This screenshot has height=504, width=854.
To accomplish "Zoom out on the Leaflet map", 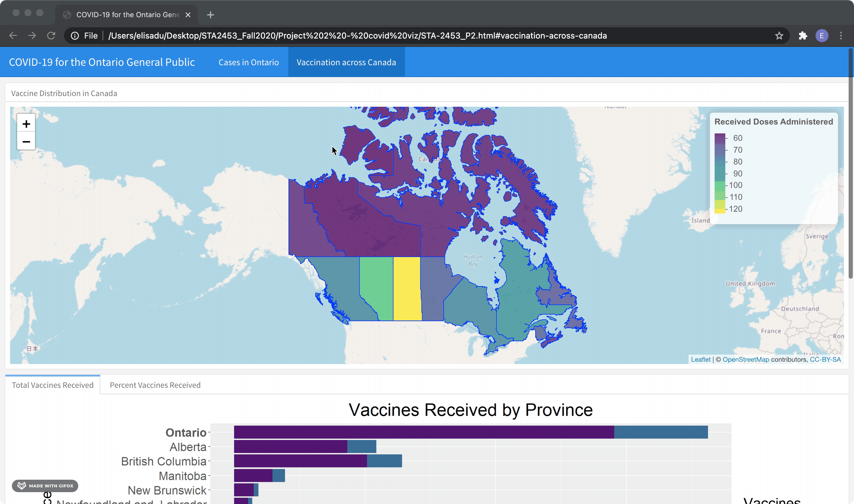I will pos(26,141).
